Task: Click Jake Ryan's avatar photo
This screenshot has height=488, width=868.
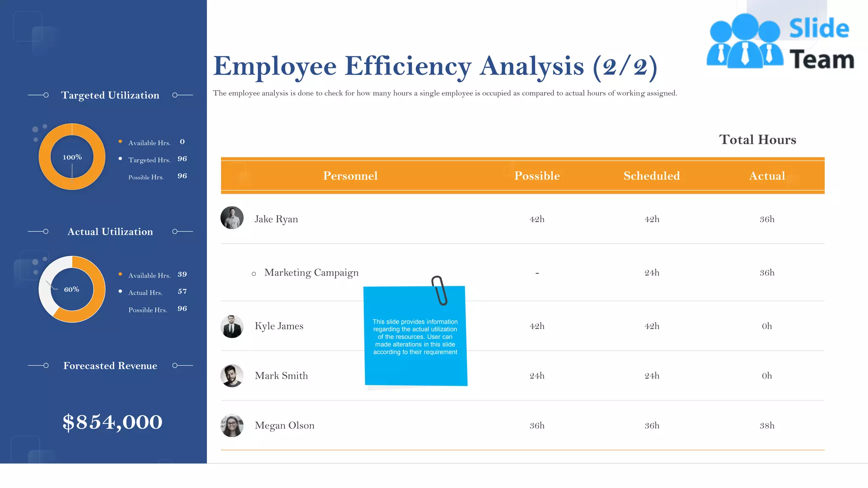Action: [232, 218]
